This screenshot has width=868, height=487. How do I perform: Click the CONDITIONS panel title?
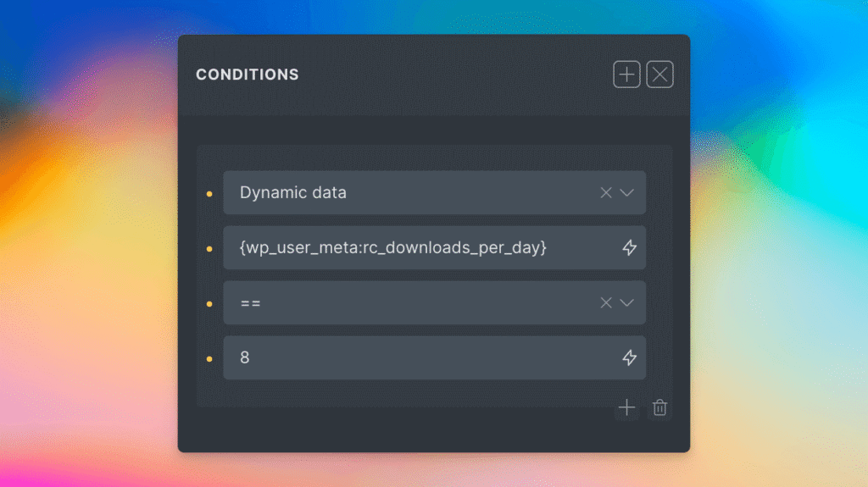[x=247, y=75]
